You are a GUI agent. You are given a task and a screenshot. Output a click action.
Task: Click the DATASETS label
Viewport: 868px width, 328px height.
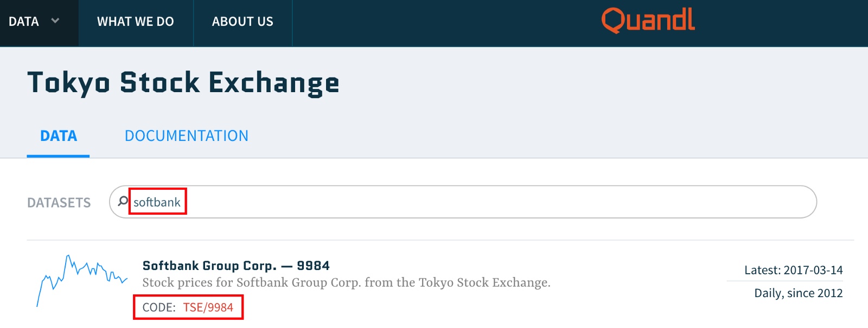coord(59,202)
